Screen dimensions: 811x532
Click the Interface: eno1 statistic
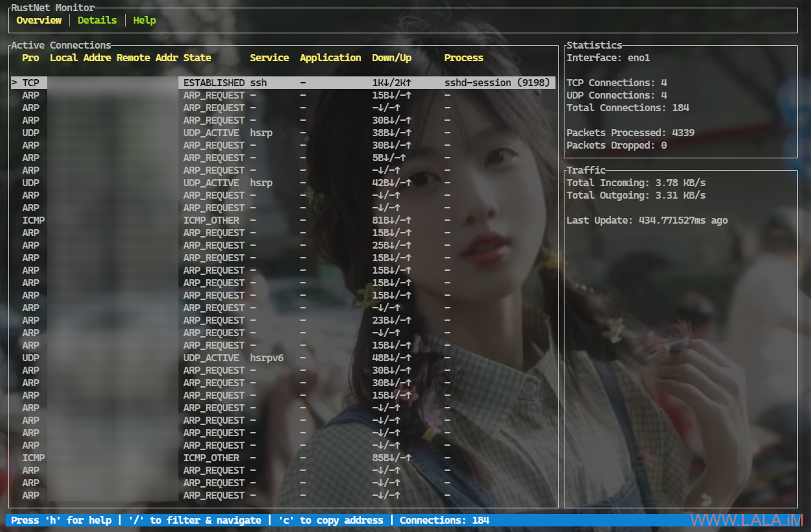click(608, 58)
